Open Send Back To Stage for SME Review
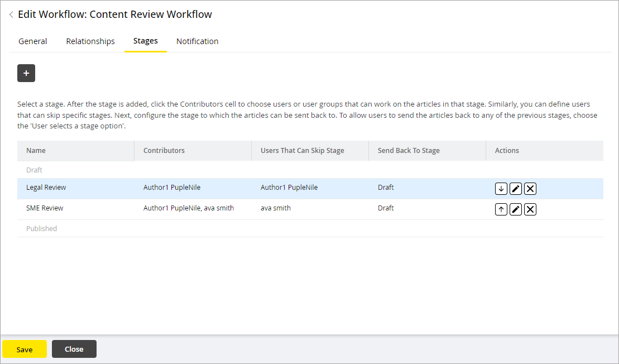 click(x=386, y=208)
